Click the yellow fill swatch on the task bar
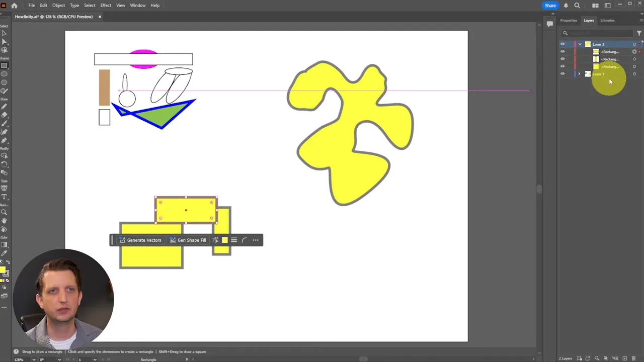 pyautogui.click(x=224, y=240)
